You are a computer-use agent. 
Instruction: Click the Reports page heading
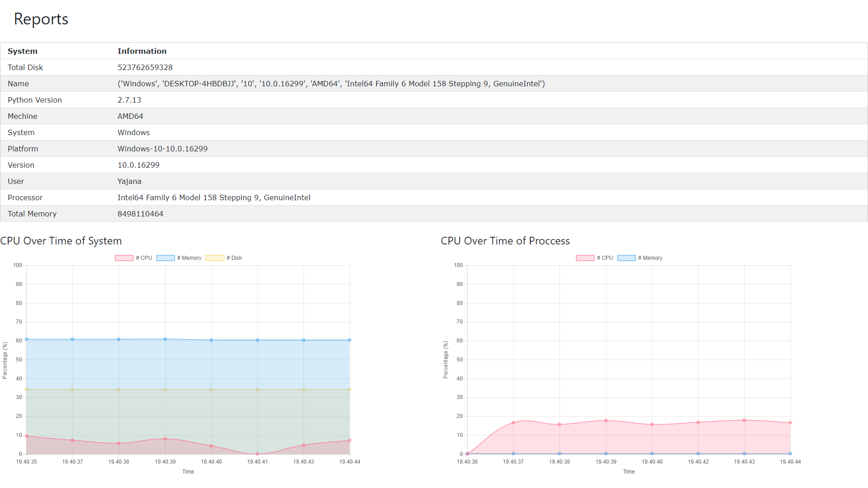click(41, 19)
